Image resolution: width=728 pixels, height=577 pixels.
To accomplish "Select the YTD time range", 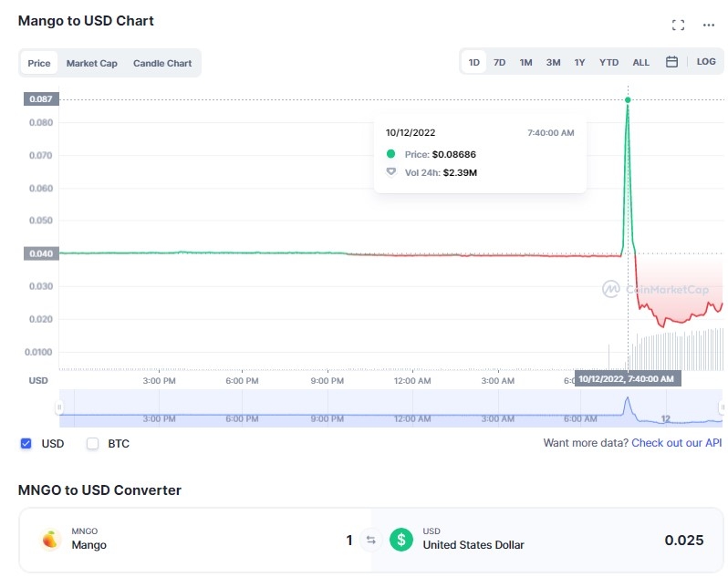I will tap(608, 62).
